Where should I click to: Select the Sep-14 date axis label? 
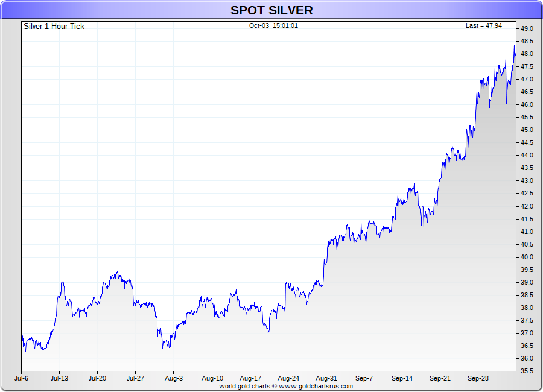(402, 378)
